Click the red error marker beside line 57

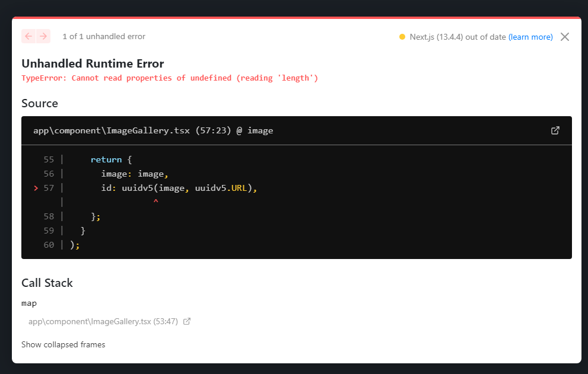pyautogui.click(x=35, y=188)
